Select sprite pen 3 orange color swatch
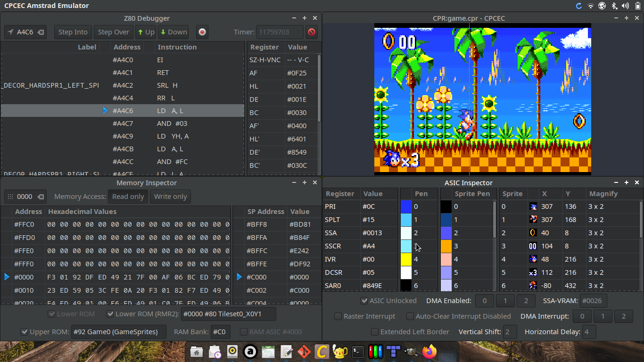The height and width of the screenshot is (362, 644). [446, 246]
